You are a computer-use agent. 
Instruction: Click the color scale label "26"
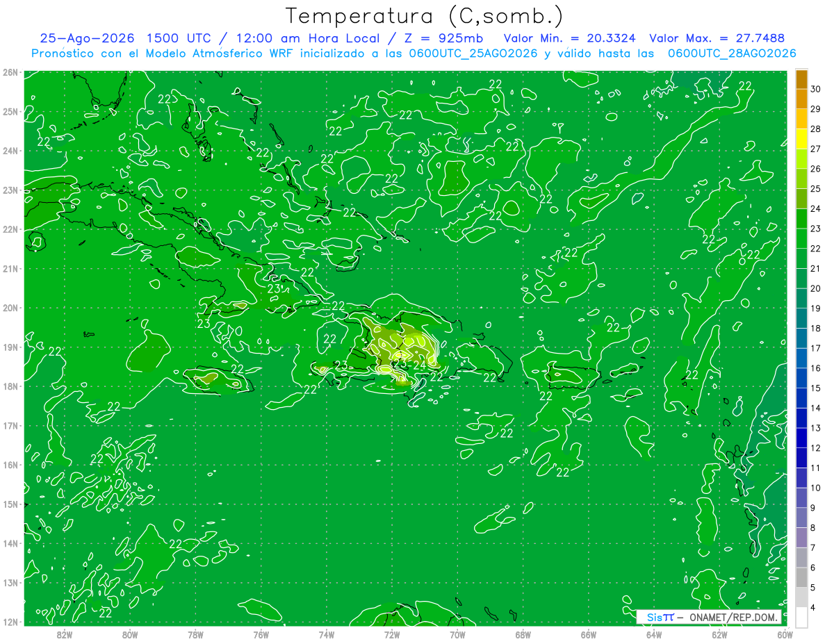pos(815,169)
